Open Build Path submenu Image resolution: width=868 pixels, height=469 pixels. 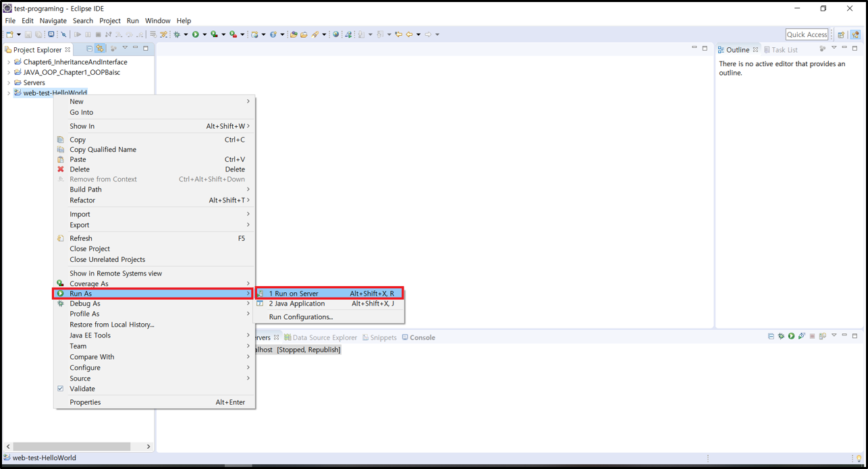[155, 190]
